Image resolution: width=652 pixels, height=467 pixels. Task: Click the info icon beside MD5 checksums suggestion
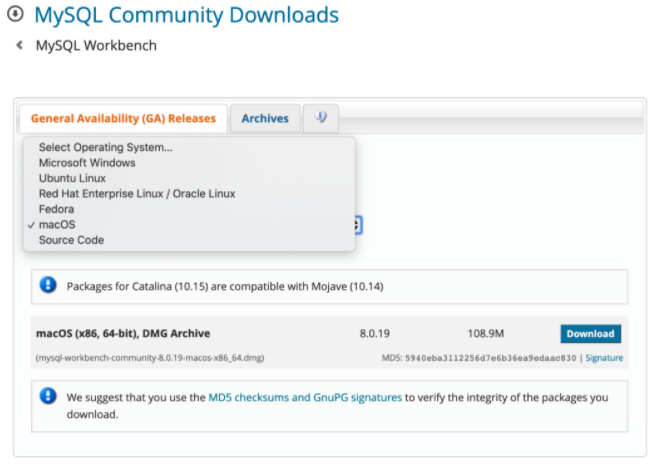pyautogui.click(x=48, y=397)
